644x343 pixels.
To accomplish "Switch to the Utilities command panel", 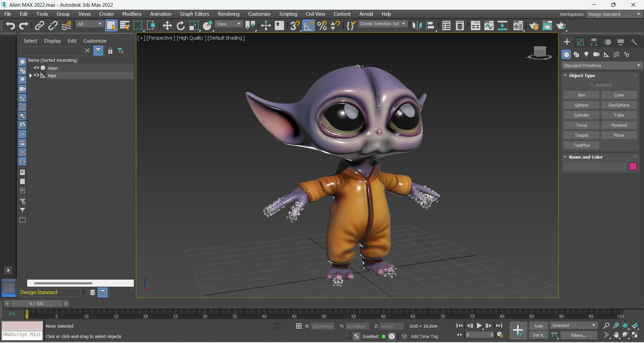I will click(x=634, y=42).
